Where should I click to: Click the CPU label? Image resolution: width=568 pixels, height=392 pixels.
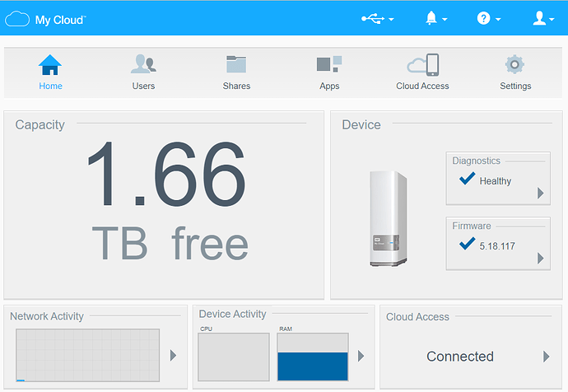(206, 329)
